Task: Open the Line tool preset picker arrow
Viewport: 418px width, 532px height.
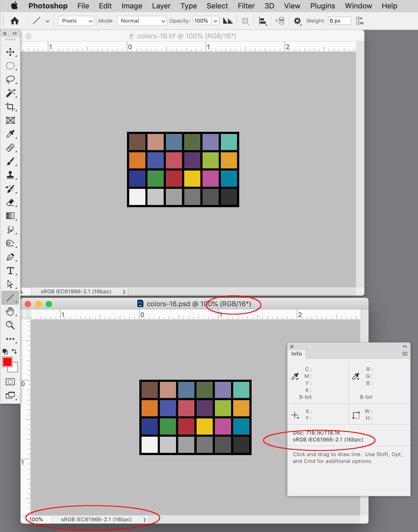Action: (x=48, y=21)
